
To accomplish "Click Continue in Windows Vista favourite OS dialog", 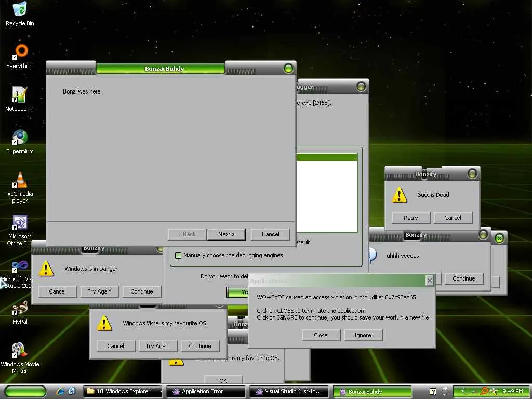I will pyautogui.click(x=200, y=346).
